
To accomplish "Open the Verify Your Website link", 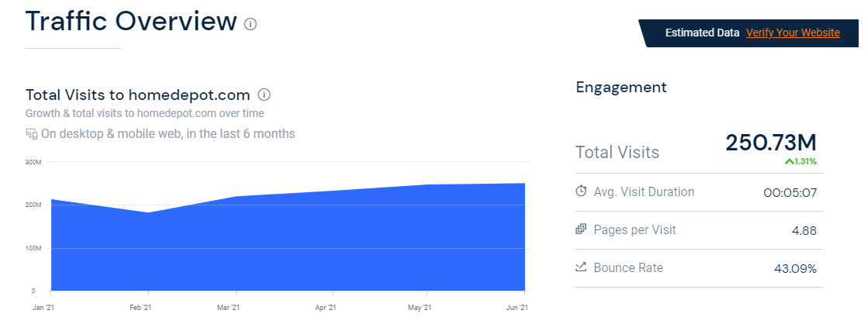I will (x=793, y=33).
